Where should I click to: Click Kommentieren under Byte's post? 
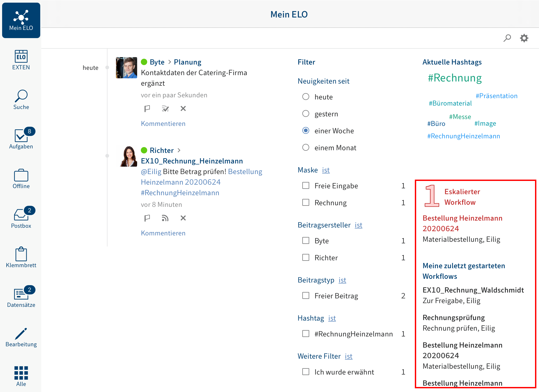point(163,124)
